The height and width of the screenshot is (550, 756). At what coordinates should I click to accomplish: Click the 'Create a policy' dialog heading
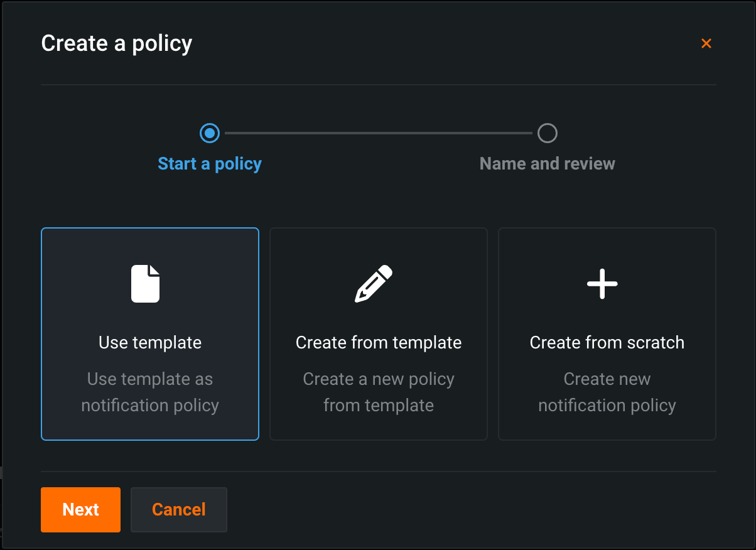click(x=117, y=43)
